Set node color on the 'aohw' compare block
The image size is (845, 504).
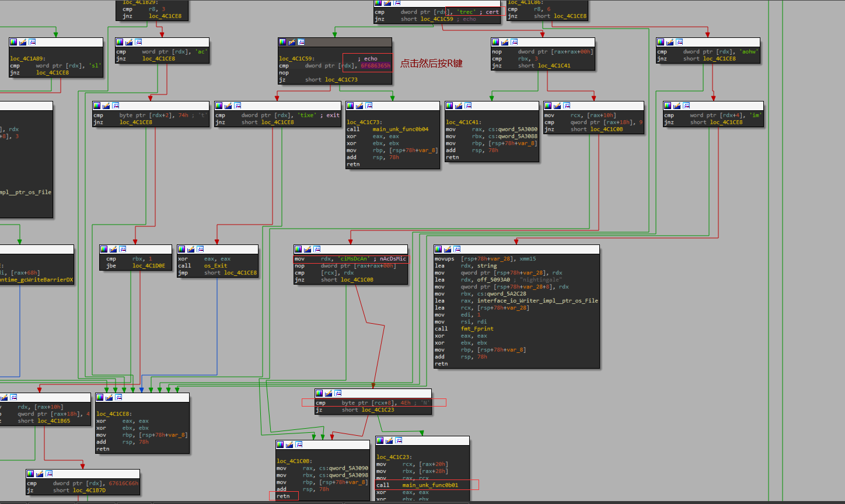point(661,42)
